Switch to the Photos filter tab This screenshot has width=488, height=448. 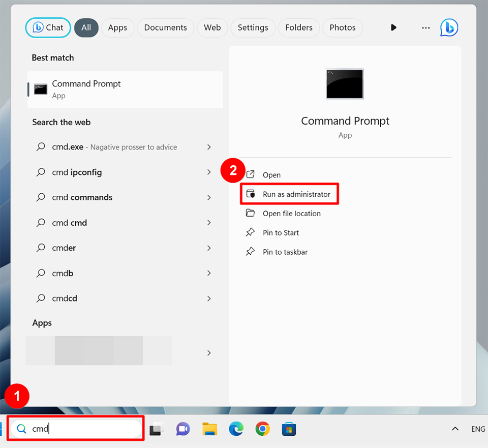tap(342, 27)
